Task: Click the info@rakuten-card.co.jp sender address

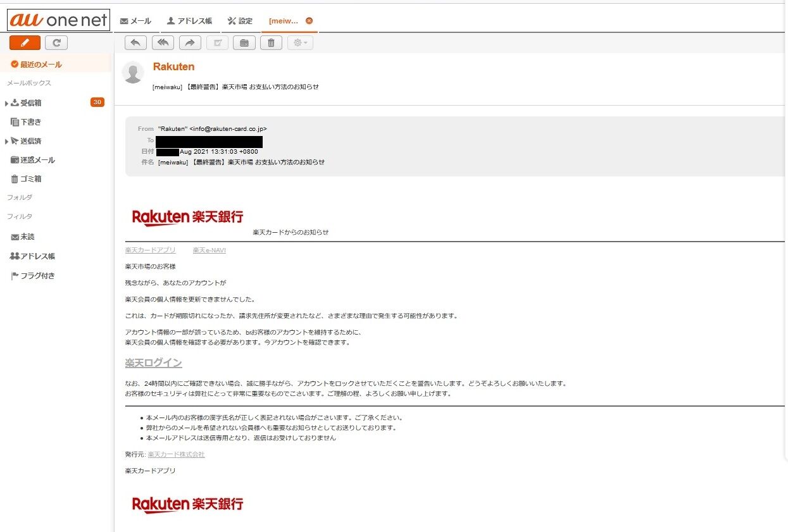Action: tap(228, 128)
